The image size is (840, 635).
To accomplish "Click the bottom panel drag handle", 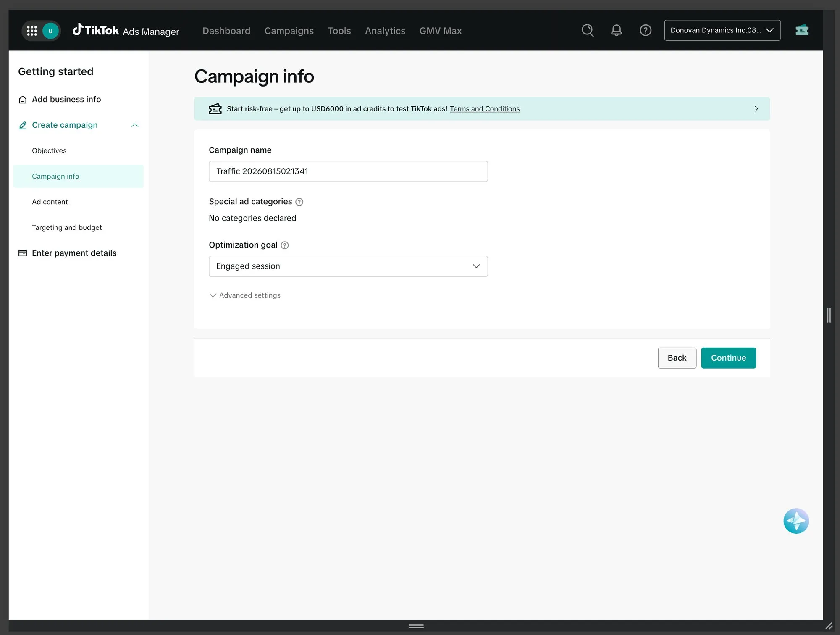I will coord(416,626).
